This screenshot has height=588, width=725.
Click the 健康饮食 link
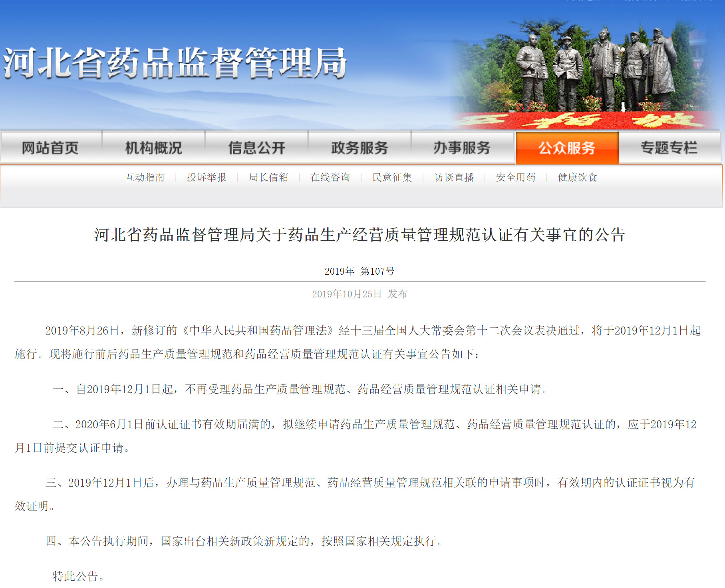click(x=577, y=177)
